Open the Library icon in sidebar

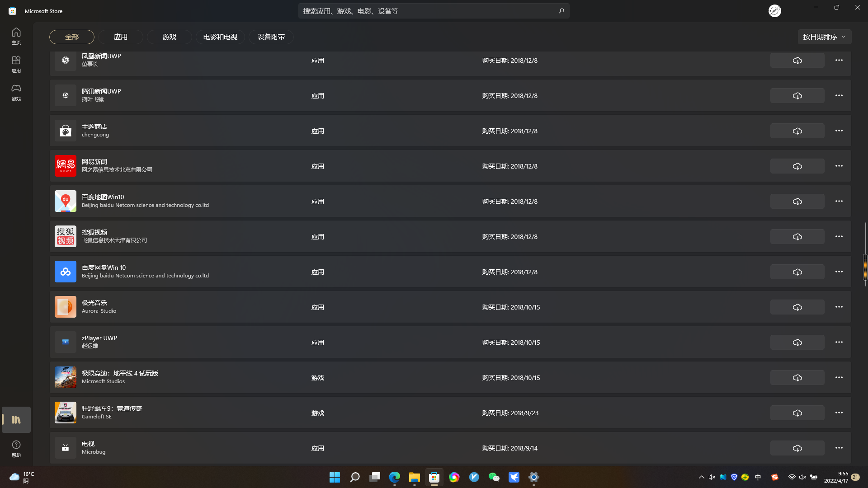click(x=16, y=420)
